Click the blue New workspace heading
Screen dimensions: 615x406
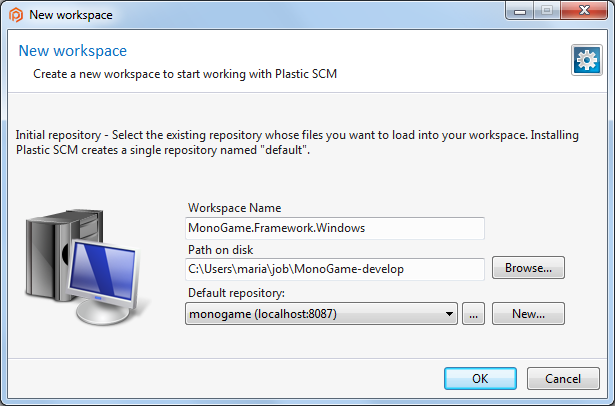click(73, 51)
